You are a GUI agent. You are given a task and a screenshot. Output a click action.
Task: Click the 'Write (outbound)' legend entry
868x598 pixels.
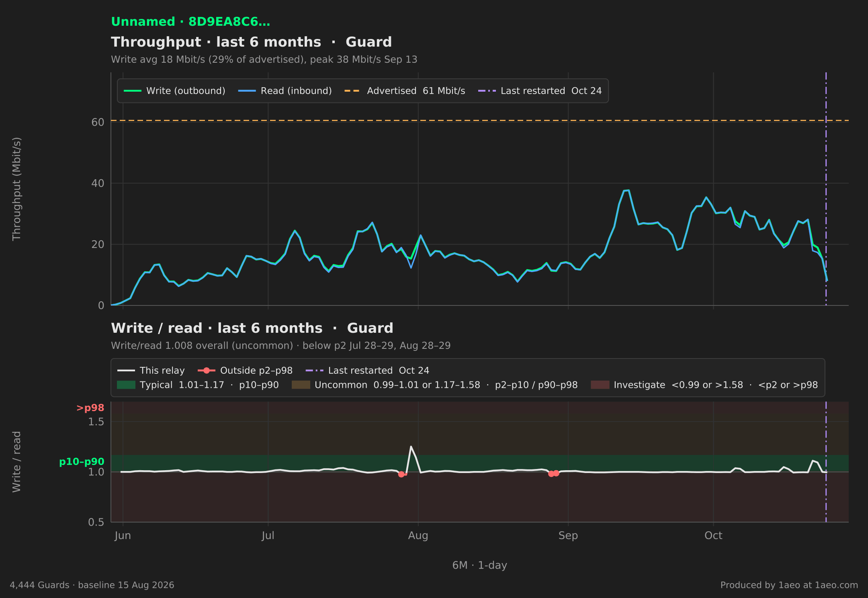[x=174, y=91]
